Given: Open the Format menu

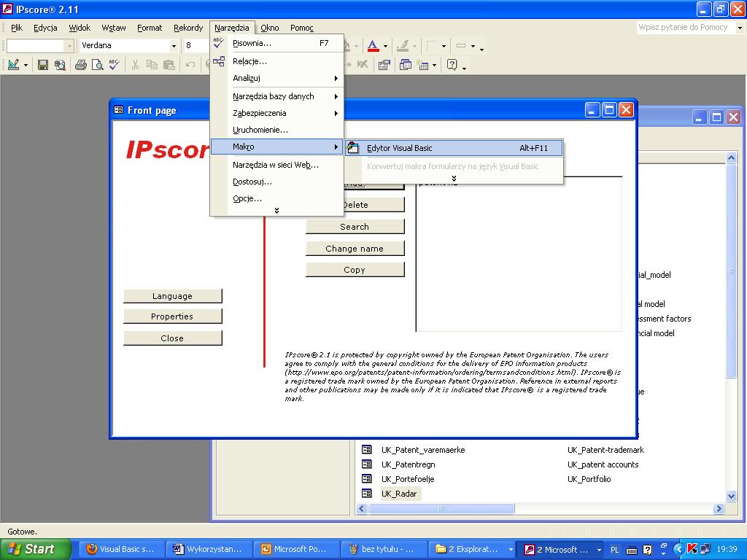Looking at the screenshot, I should pos(150,28).
